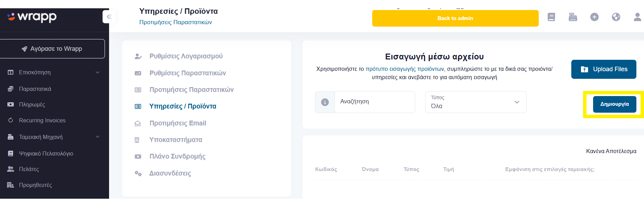The height and width of the screenshot is (207, 644).
Task: Click the Πλάνο Συνδρομής money icon
Action: pyautogui.click(x=138, y=157)
